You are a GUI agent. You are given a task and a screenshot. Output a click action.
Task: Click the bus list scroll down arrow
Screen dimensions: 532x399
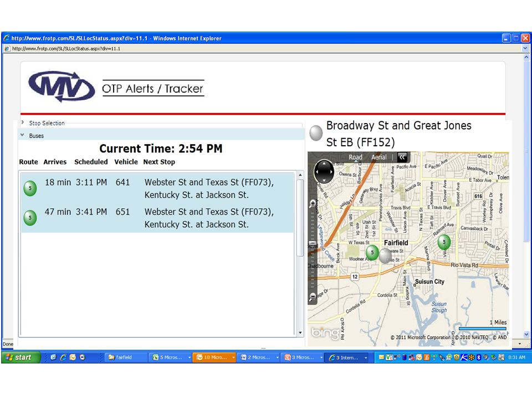pos(300,333)
